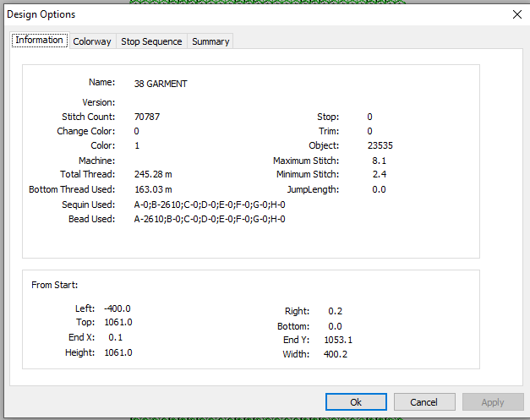Image resolution: width=530 pixels, height=420 pixels.
Task: Select the stitch count value 70787
Action: click(147, 117)
